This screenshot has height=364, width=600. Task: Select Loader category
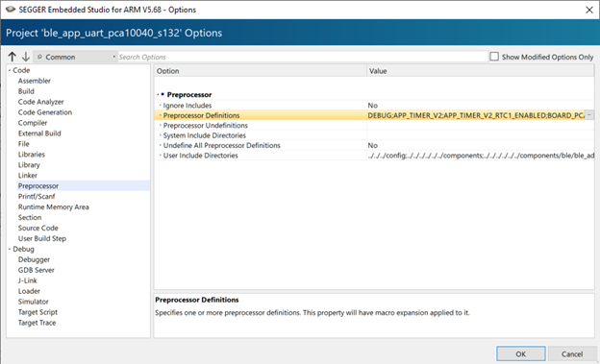pyautogui.click(x=29, y=291)
